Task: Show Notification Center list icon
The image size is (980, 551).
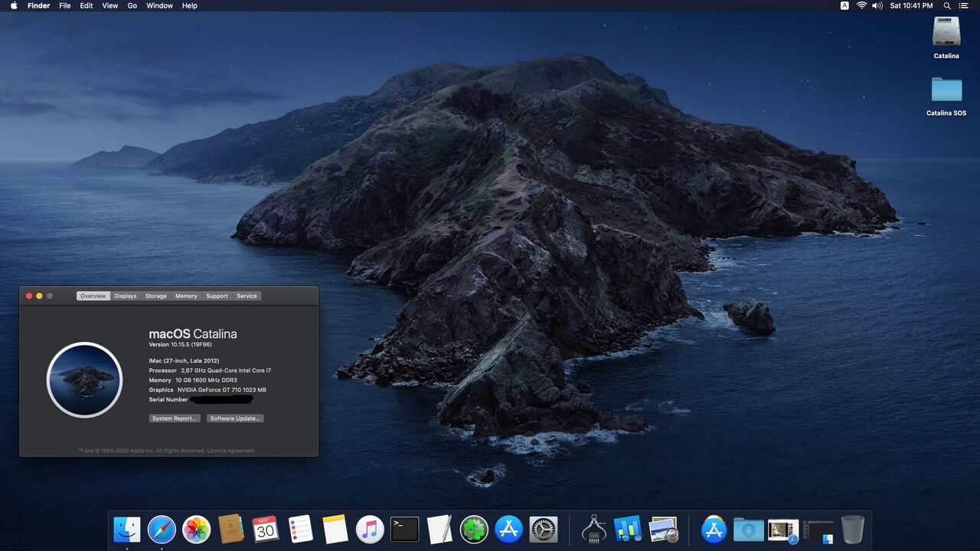Action: 963,5
